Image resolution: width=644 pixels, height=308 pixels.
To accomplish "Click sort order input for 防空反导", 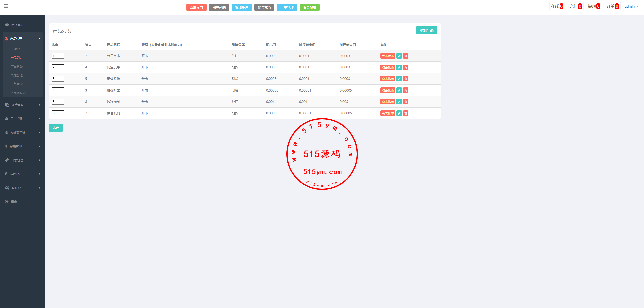I will tap(58, 67).
